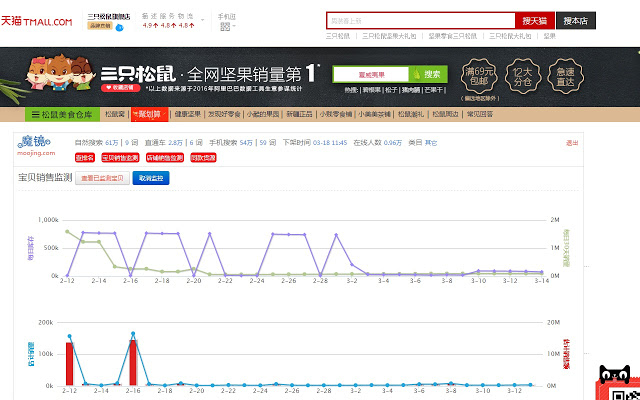Open the 松鼠美食仓库 category menu

click(62, 115)
